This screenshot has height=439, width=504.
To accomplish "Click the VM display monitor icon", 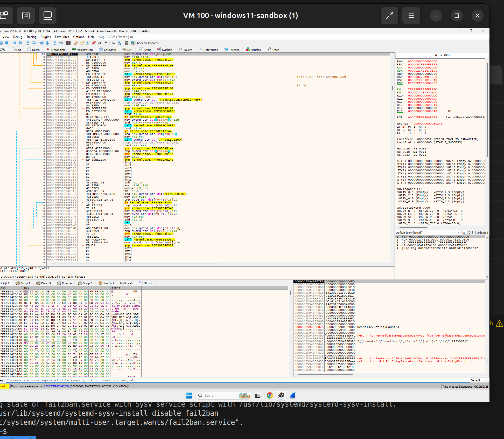I will (48, 16).
